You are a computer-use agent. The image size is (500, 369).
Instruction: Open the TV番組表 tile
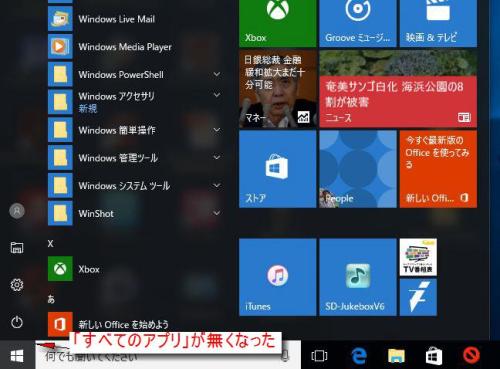pos(418,257)
